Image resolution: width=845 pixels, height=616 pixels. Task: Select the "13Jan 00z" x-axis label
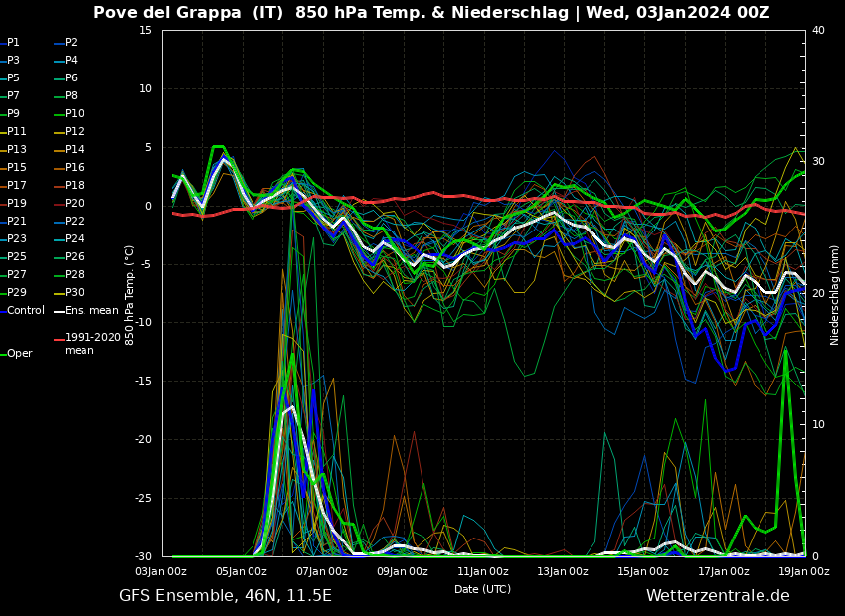[563, 572]
